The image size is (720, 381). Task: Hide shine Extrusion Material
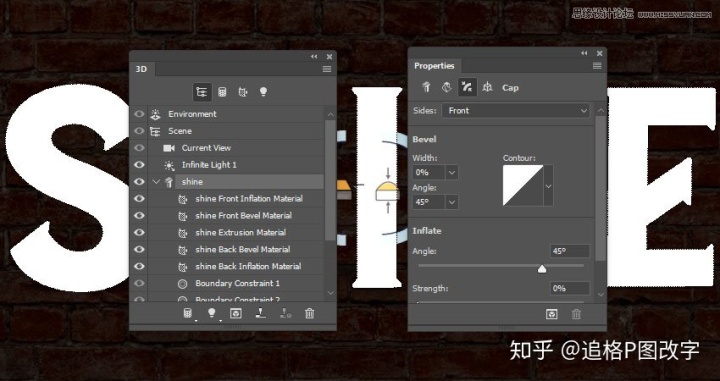(139, 232)
